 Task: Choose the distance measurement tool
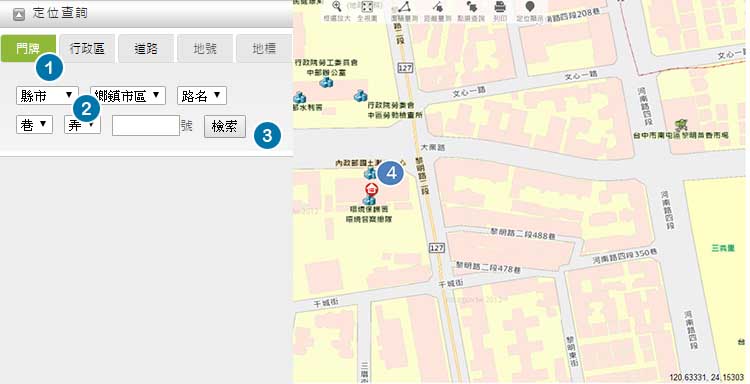438,7
